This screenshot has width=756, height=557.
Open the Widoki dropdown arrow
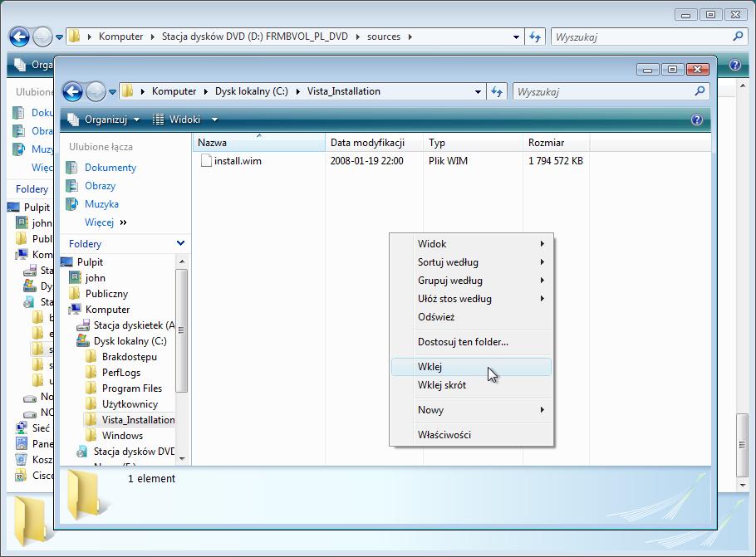(214, 120)
